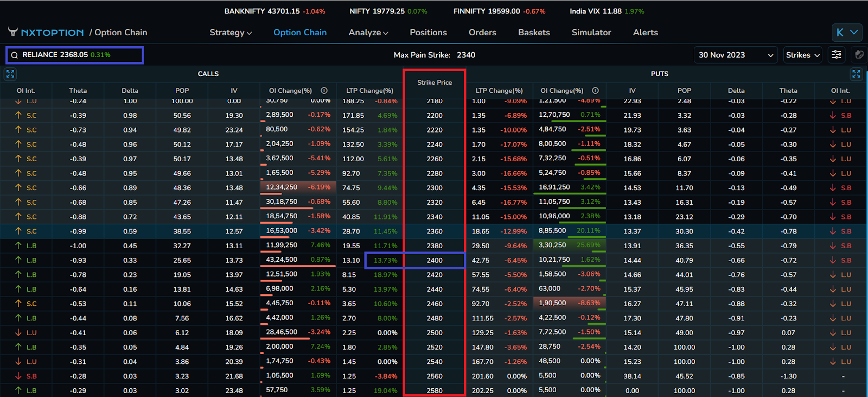This screenshot has width=868, height=397.
Task: Click calls OI down arrow in 2560 row
Action: tap(18, 376)
